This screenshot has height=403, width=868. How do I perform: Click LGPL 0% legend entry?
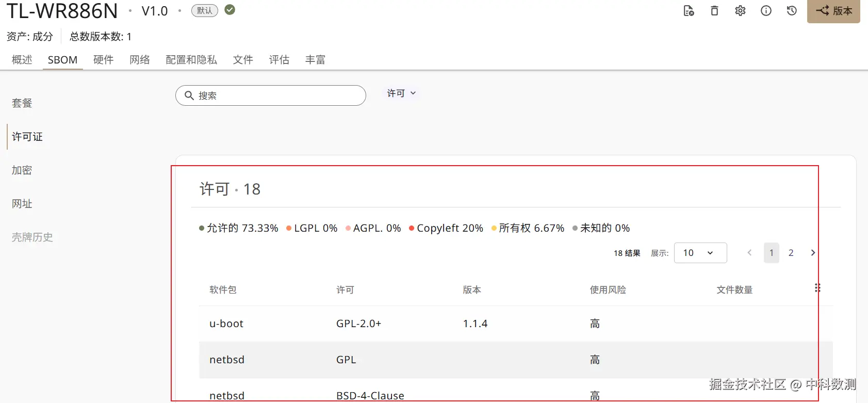coord(312,228)
